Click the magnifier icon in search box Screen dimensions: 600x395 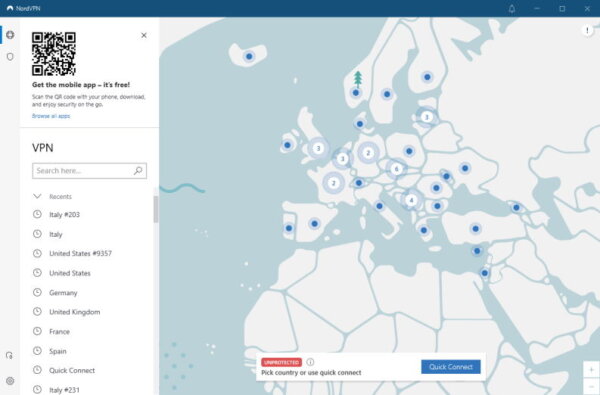pos(138,170)
